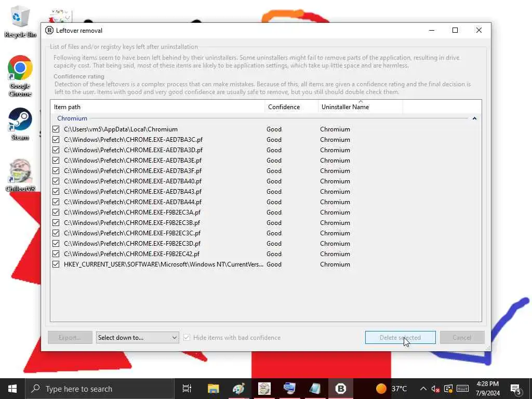532x399 pixels.
Task: Sort by Item path column
Action: pyautogui.click(x=157, y=107)
